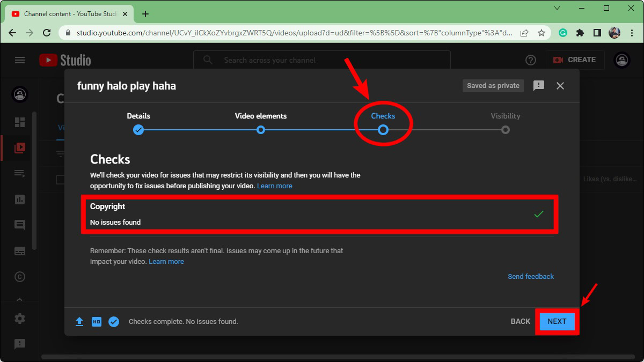
Task: Go to the Video elements step
Action: click(x=261, y=130)
